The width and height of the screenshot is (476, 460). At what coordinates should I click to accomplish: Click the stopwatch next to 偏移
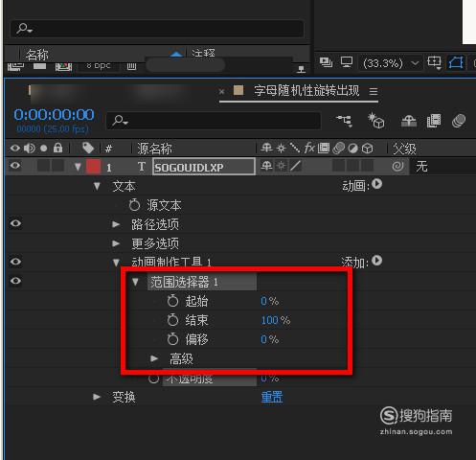point(172,339)
